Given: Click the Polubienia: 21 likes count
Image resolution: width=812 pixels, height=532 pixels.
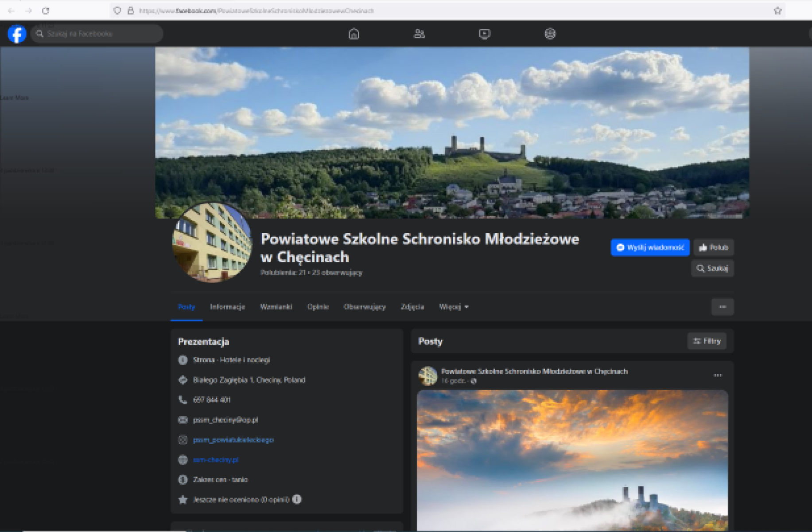Looking at the screenshot, I should point(283,273).
